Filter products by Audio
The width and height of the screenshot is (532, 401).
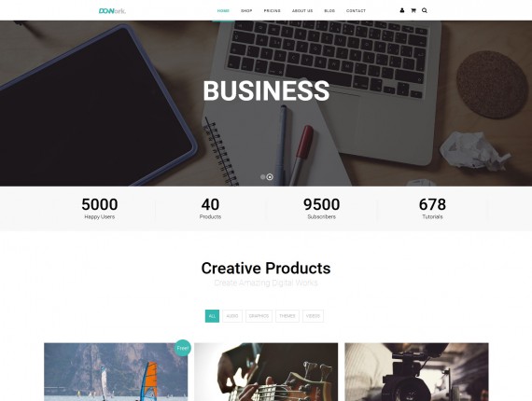[232, 316]
